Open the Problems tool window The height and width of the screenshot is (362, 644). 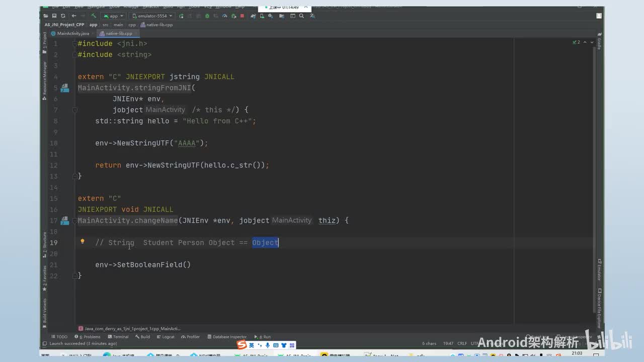point(88,337)
